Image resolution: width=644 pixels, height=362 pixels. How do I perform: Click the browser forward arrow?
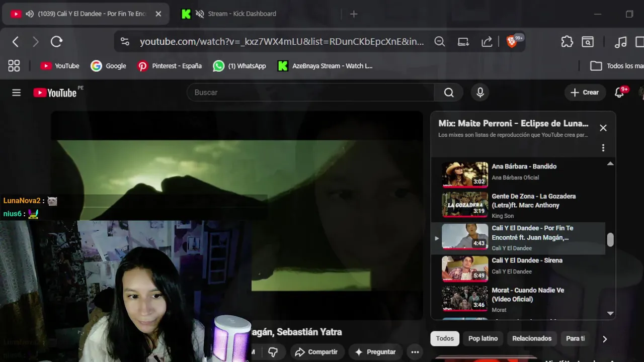tap(35, 42)
